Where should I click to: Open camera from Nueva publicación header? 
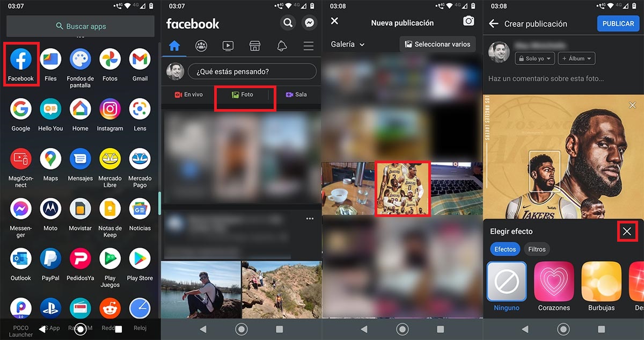(x=469, y=21)
